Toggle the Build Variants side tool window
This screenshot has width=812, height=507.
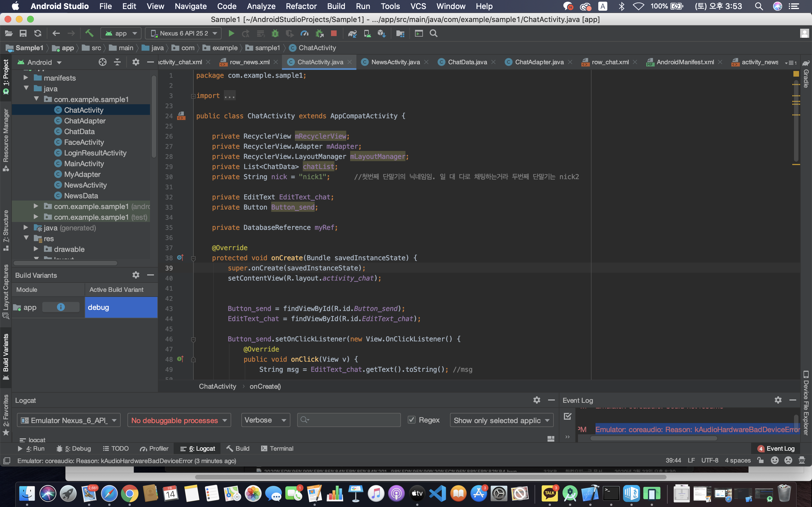click(x=6, y=355)
